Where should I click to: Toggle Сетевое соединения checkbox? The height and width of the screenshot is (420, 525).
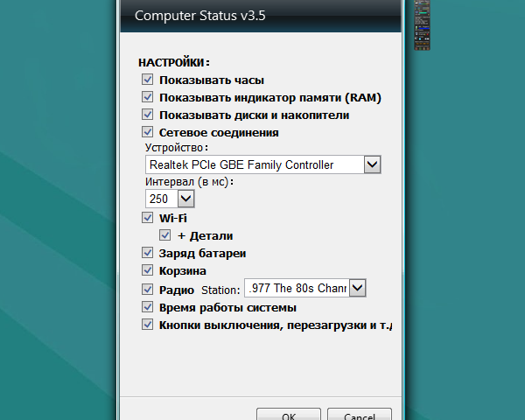pos(147,132)
